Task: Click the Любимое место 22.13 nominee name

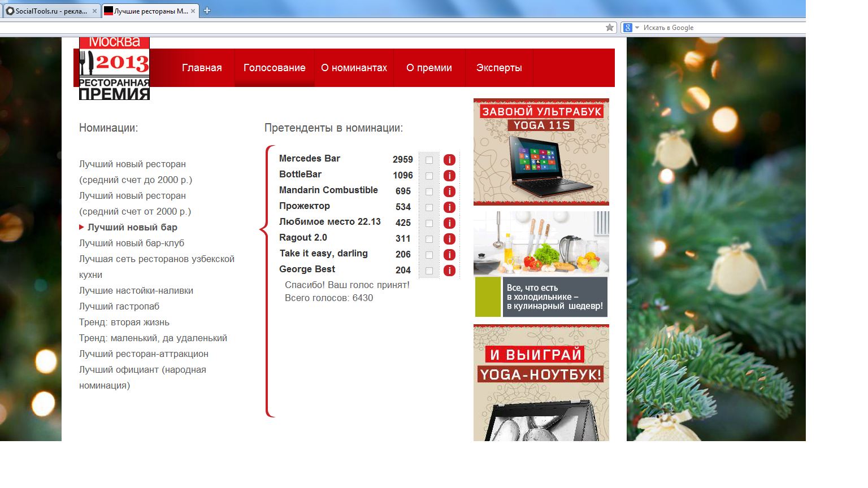Action: (x=330, y=222)
